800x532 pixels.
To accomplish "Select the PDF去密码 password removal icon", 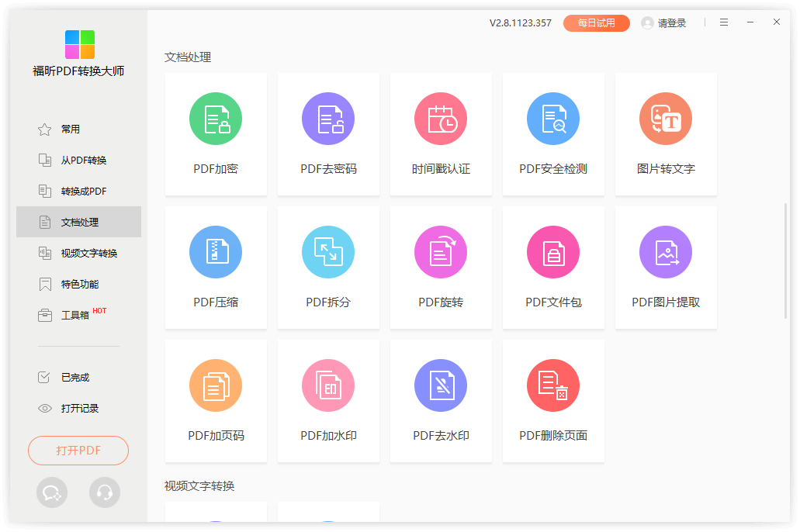I will 328,119.
